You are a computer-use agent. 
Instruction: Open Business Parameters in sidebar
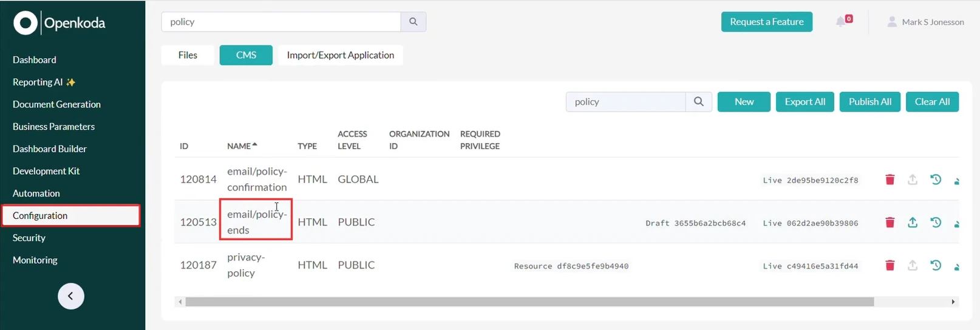pos(53,127)
